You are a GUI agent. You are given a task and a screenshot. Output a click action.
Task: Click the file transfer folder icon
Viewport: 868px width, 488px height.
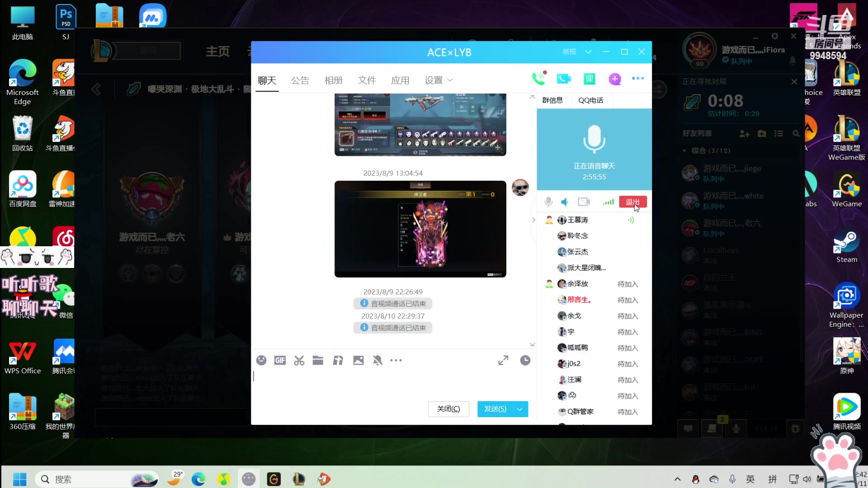[x=318, y=360]
